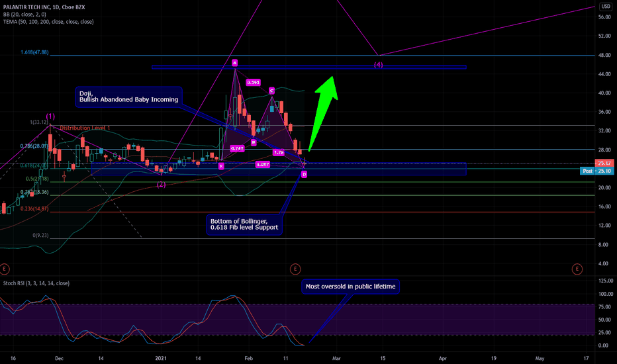This screenshot has height=364, width=617.
Task: Select the 'Distribution Level 1' text
Action: click(x=85, y=128)
